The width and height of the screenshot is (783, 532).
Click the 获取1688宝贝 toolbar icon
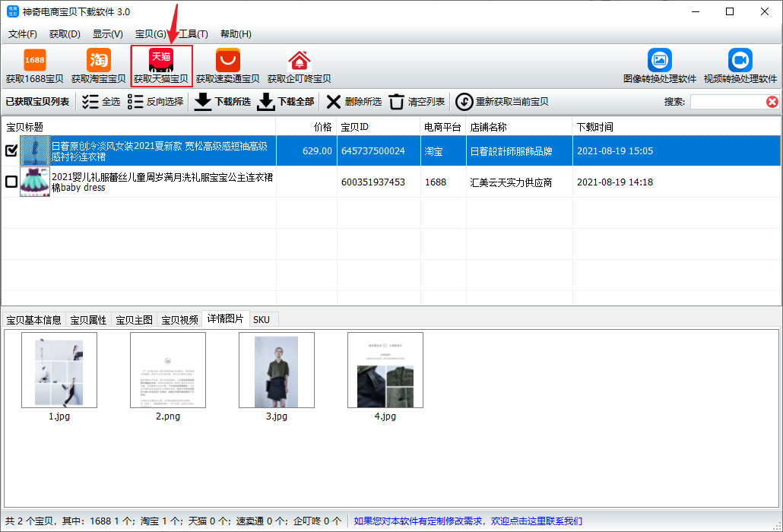point(34,66)
